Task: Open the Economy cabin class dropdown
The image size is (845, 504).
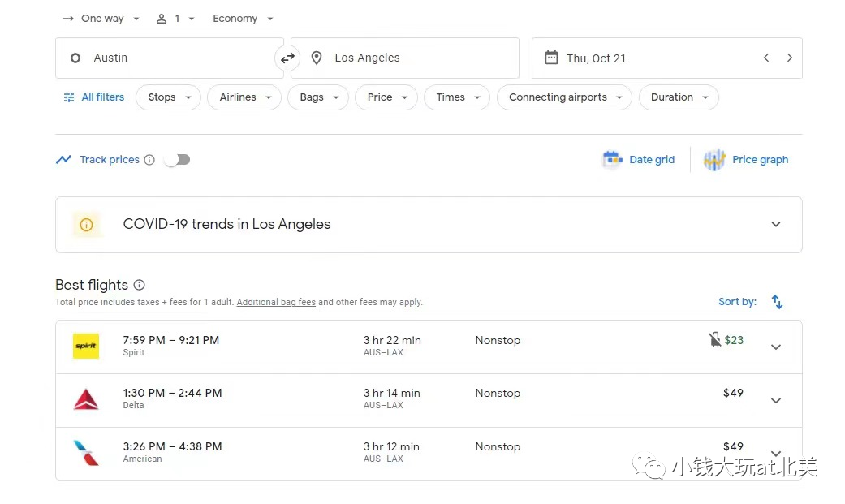Action: [x=243, y=19]
